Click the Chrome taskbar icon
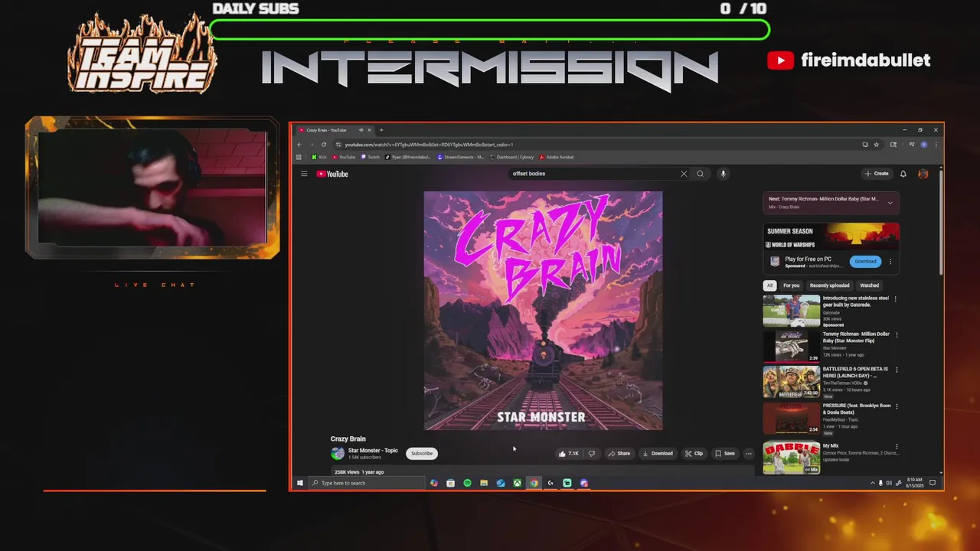The image size is (980, 551). (x=534, y=483)
